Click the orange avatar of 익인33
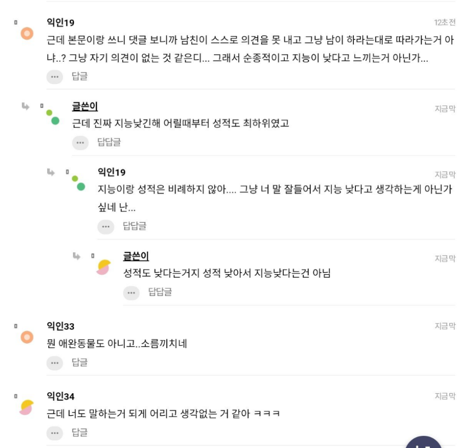Viewport: 476px width, 448px height. pos(27,338)
